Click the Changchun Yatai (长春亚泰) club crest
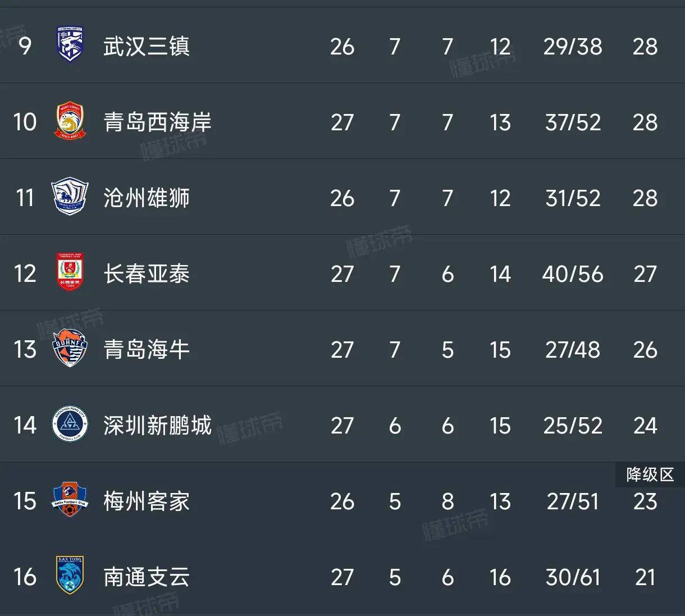The height and width of the screenshot is (616, 685). (x=70, y=273)
